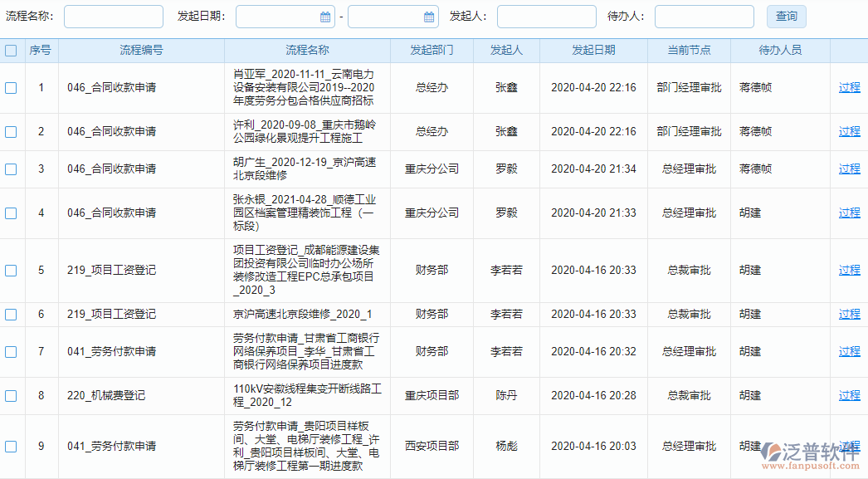
Task: Click the 查询 search button
Action: tap(786, 17)
